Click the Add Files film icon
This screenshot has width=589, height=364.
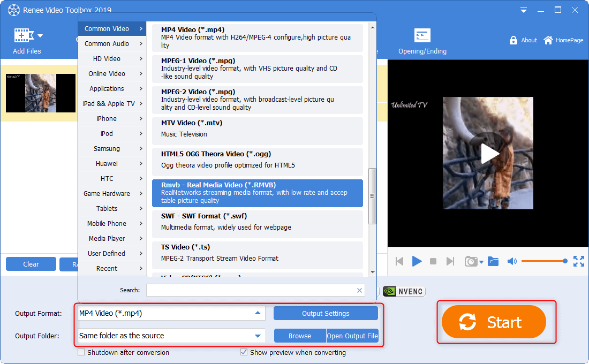pyautogui.click(x=22, y=35)
